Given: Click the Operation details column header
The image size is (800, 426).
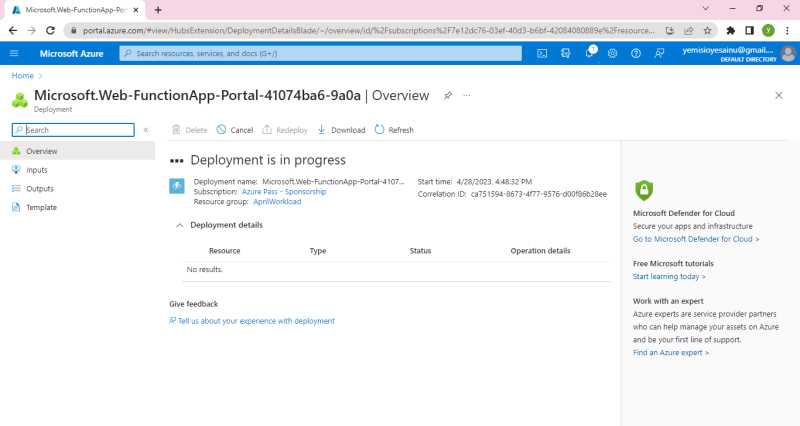Looking at the screenshot, I should tap(540, 250).
